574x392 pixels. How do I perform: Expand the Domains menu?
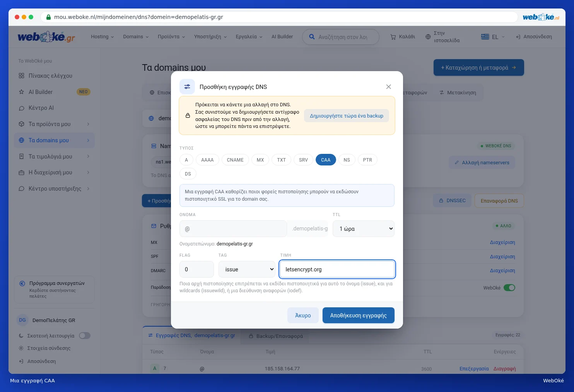[136, 37]
